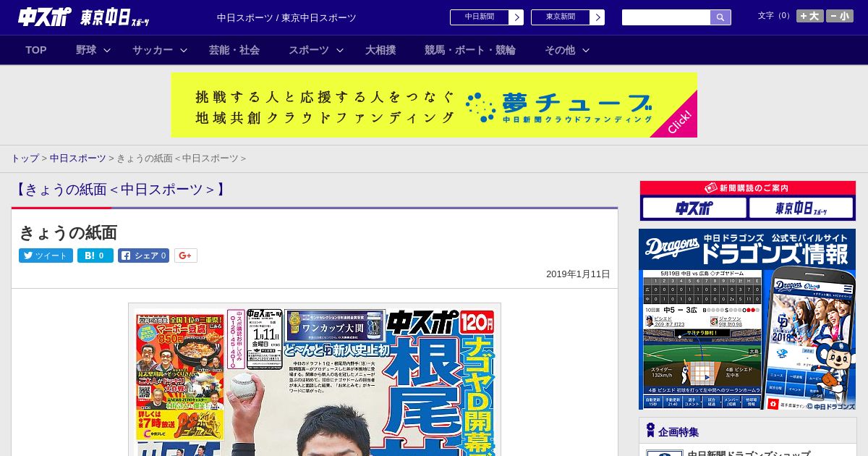Open the 中日新聞 link button
This screenshot has width=868, height=456.
[479, 17]
